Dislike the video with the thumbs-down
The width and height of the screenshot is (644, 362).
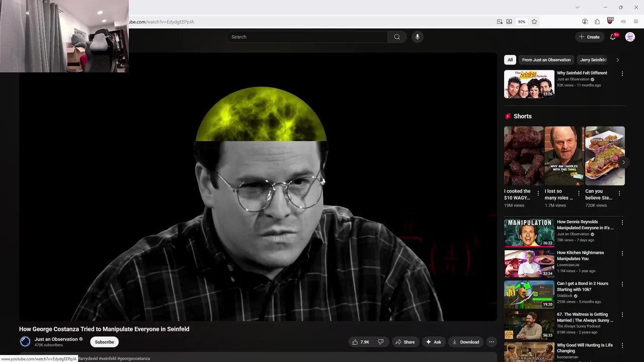pyautogui.click(x=381, y=342)
